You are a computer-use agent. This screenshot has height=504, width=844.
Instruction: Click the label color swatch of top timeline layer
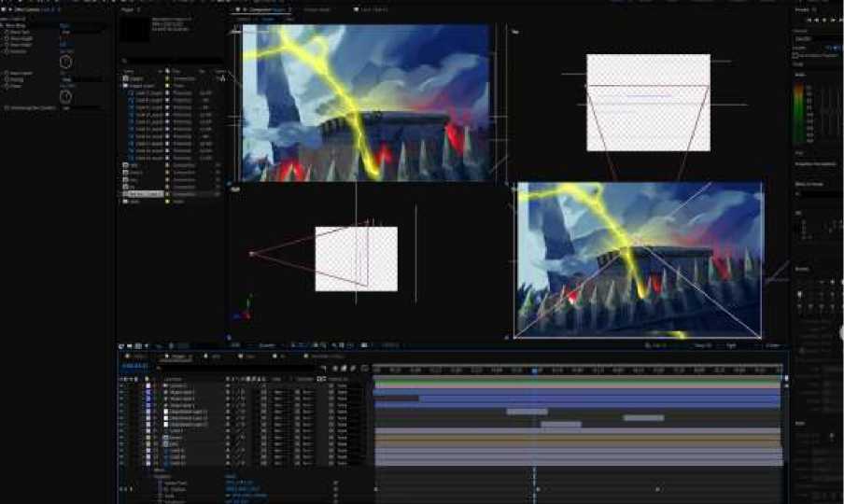click(x=148, y=385)
